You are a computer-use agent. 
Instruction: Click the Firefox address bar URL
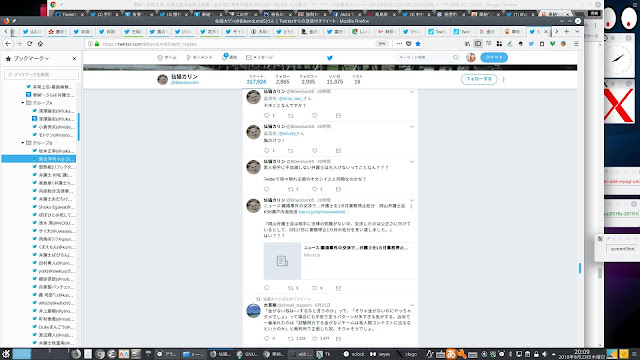[x=149, y=44]
